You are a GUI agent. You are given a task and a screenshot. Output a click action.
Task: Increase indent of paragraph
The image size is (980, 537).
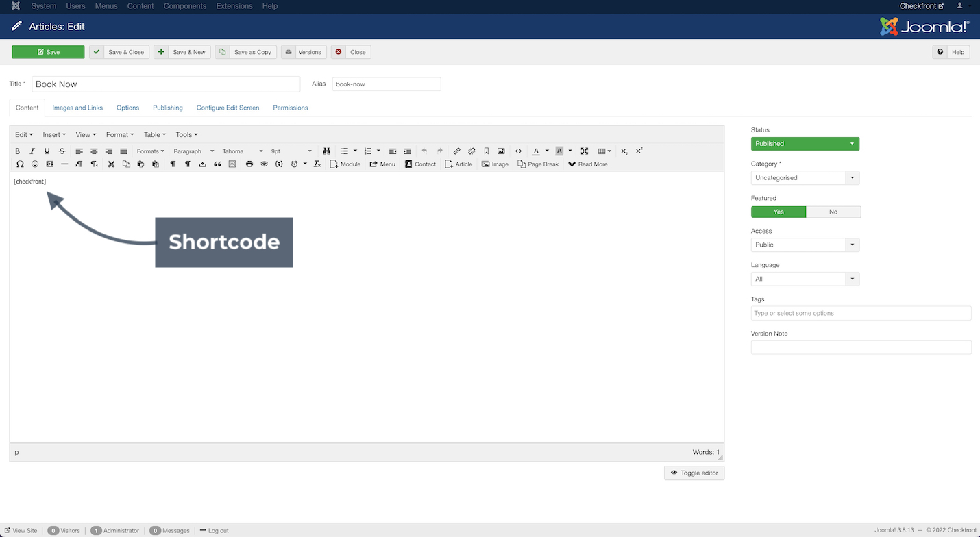click(x=408, y=151)
